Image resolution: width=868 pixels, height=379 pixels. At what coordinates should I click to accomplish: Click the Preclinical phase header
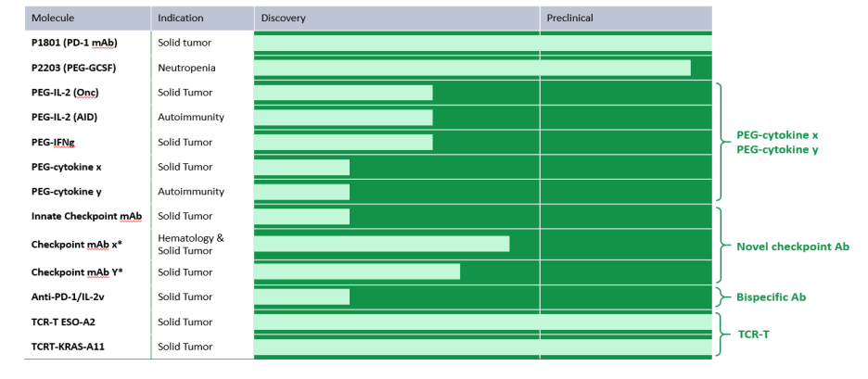569,18
